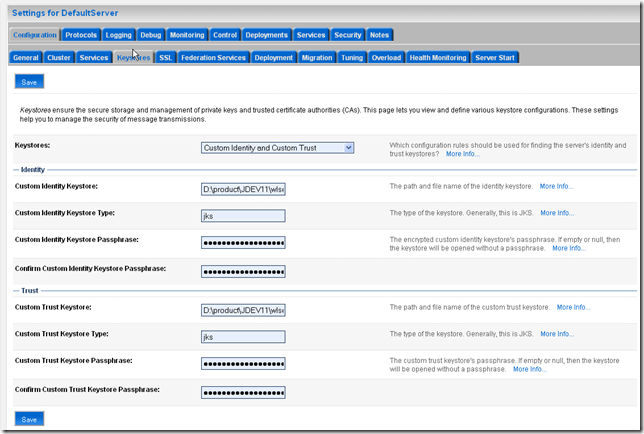The height and width of the screenshot is (434, 644).
Task: Switch to the Federation Services sub-tab
Action: pos(213,58)
